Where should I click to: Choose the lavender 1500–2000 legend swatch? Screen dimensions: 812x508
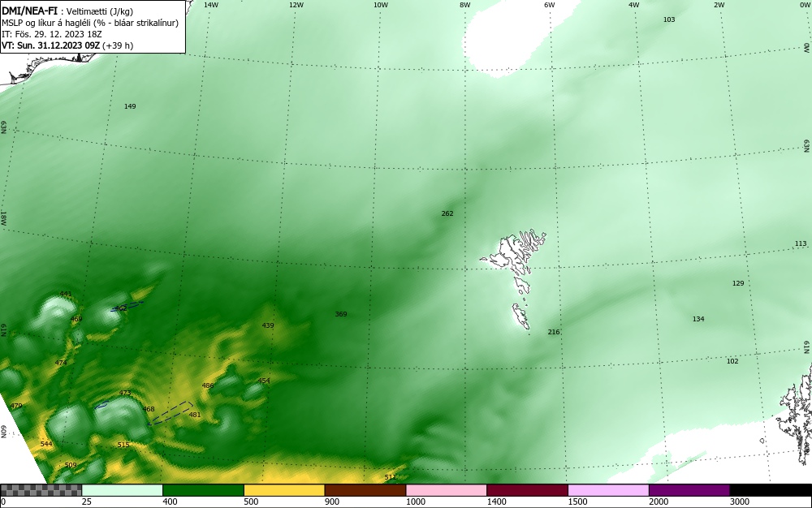tap(608, 490)
